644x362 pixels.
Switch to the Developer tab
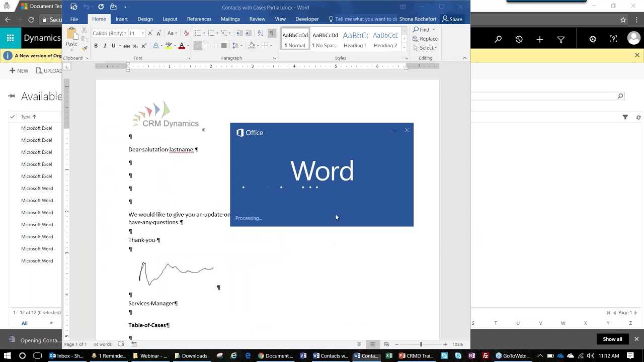point(307,19)
